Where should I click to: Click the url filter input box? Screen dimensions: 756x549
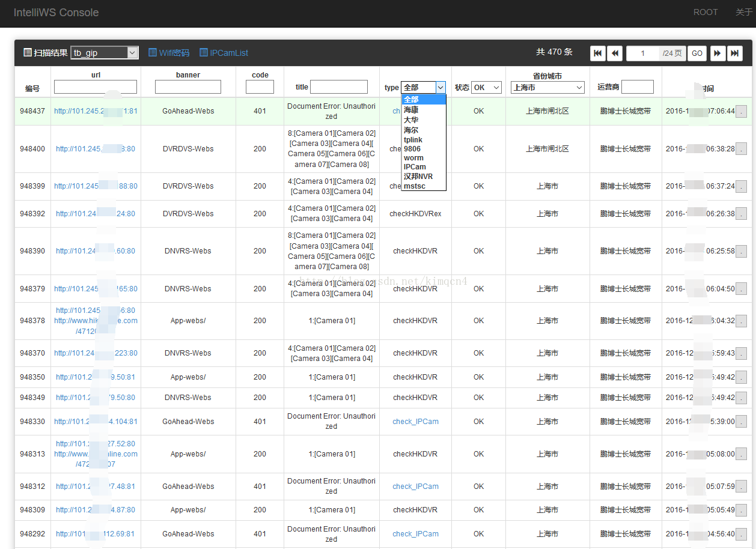96,87
